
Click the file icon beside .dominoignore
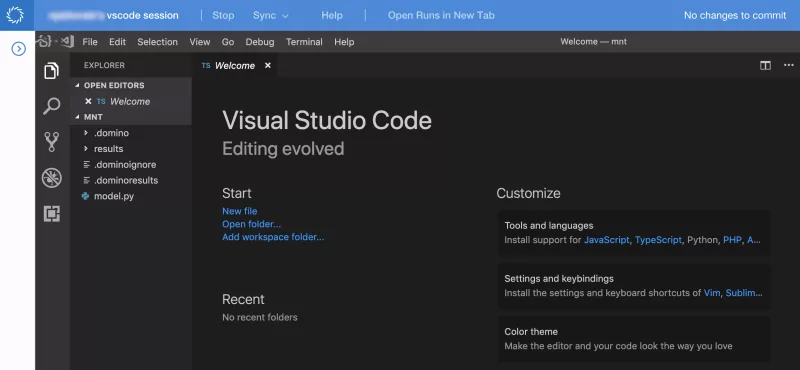click(86, 165)
